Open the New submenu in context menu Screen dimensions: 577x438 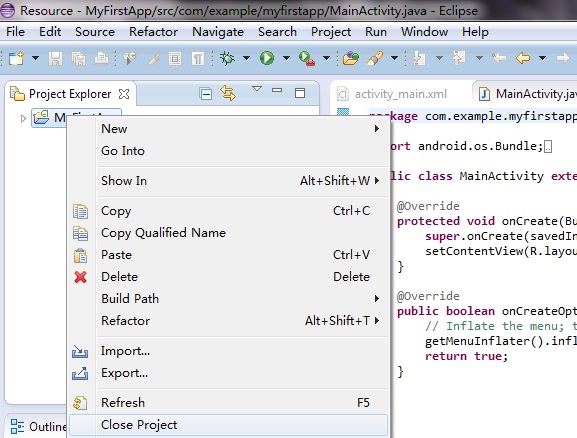point(229,129)
